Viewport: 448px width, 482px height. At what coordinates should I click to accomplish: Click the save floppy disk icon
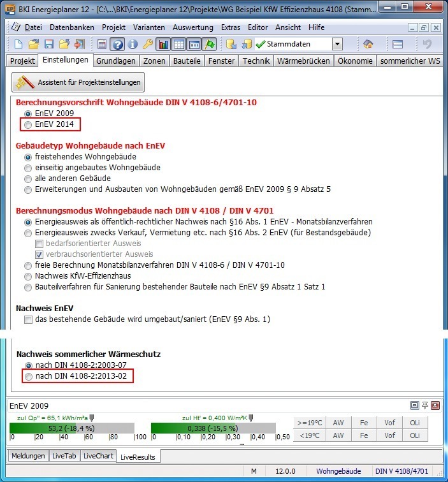coord(49,44)
